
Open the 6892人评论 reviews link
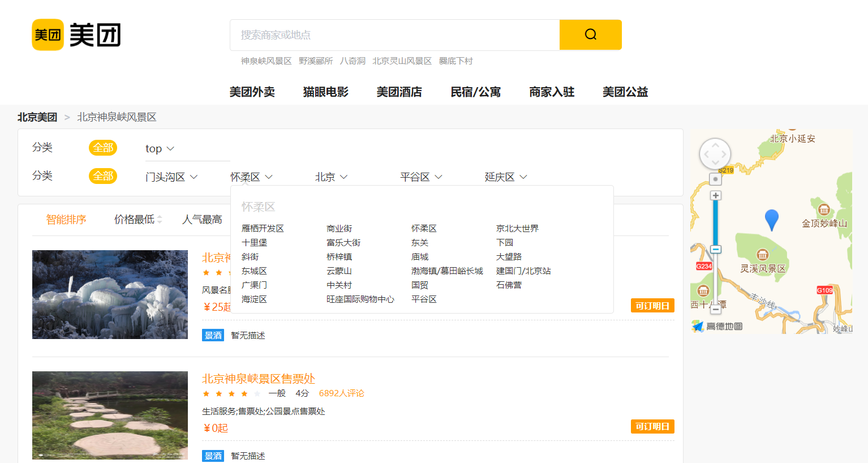[341, 393]
